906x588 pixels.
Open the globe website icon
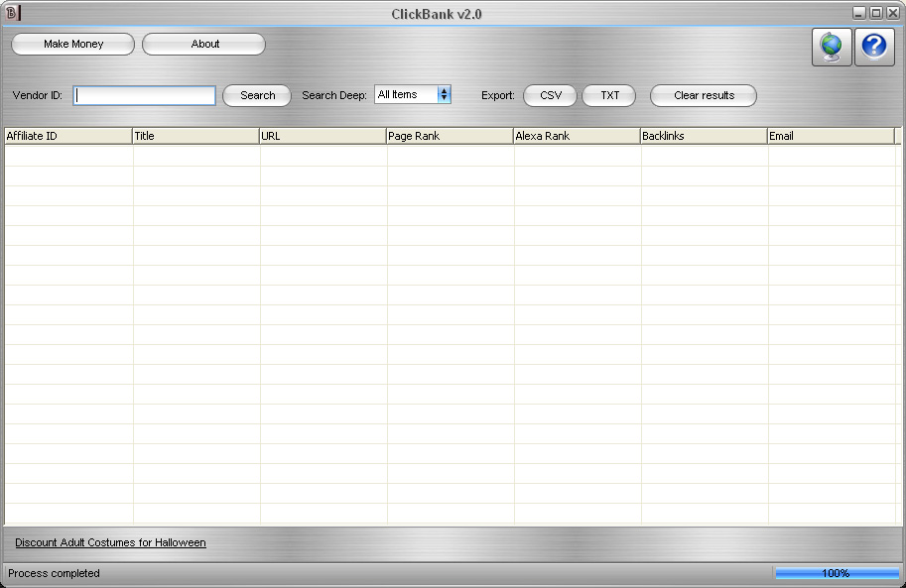(832, 47)
